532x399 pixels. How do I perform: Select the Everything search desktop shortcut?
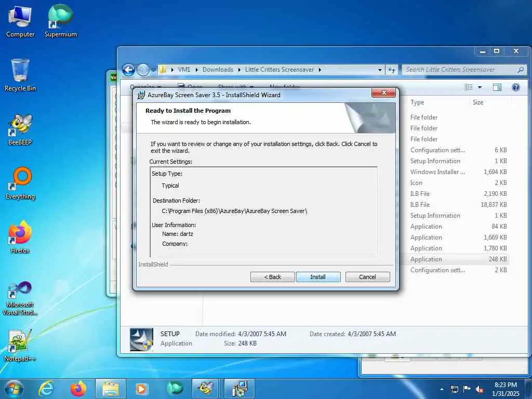pos(20,183)
